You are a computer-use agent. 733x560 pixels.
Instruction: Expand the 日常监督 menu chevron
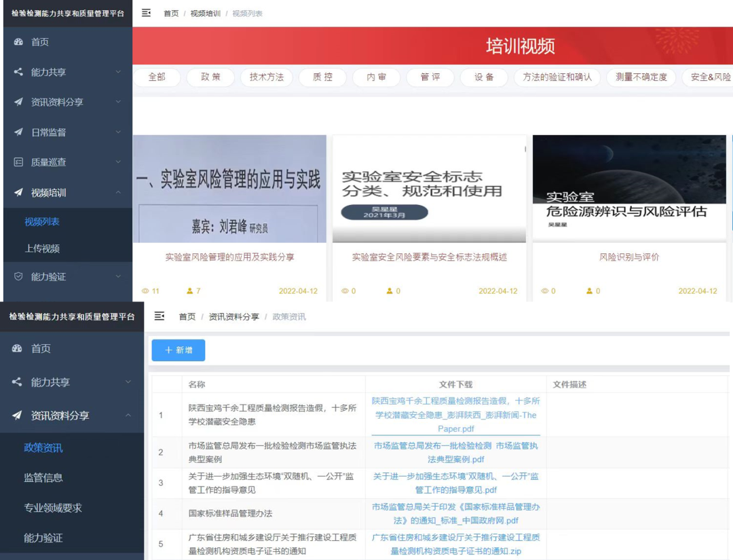(x=118, y=132)
